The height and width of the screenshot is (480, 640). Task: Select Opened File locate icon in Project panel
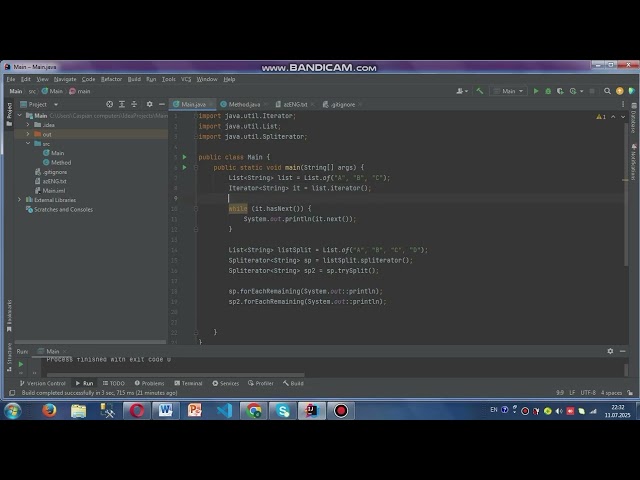click(x=109, y=104)
